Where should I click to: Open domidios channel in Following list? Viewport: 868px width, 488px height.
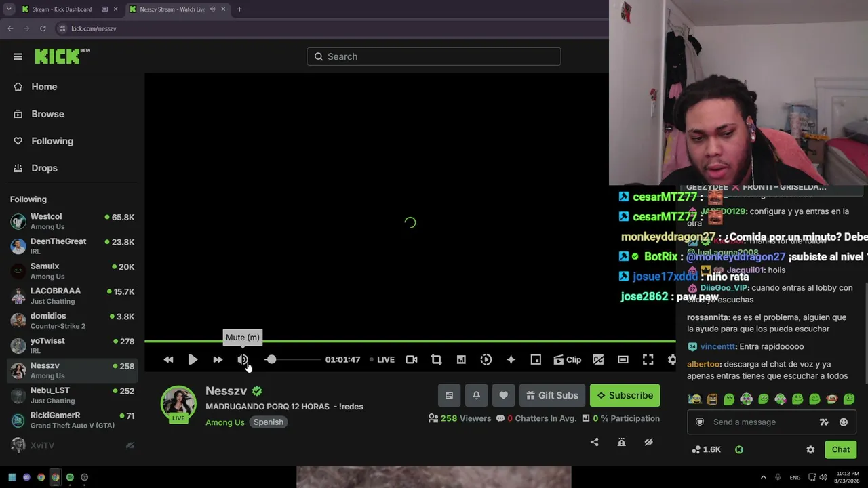(72, 321)
